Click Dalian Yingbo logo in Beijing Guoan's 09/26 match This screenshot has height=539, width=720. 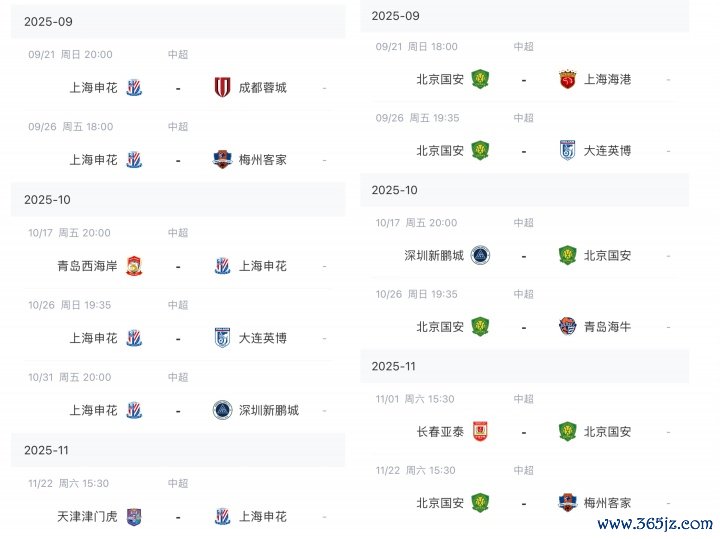pos(567,150)
